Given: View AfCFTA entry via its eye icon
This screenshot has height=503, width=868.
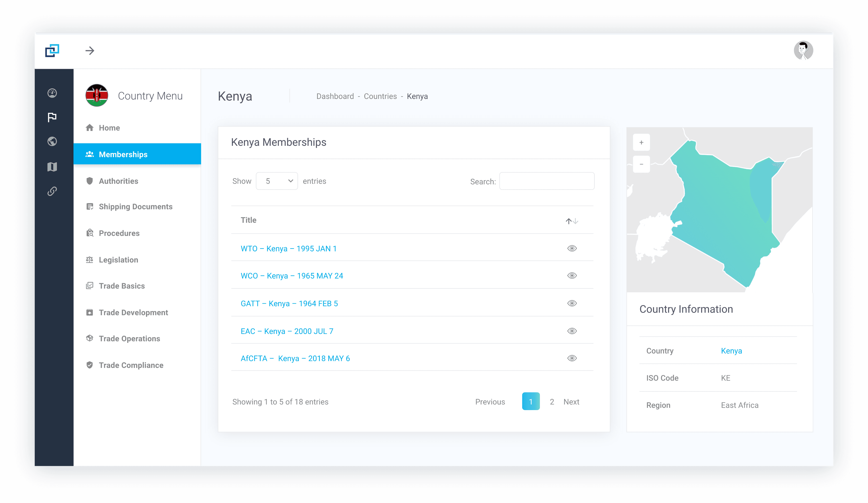Looking at the screenshot, I should point(572,358).
